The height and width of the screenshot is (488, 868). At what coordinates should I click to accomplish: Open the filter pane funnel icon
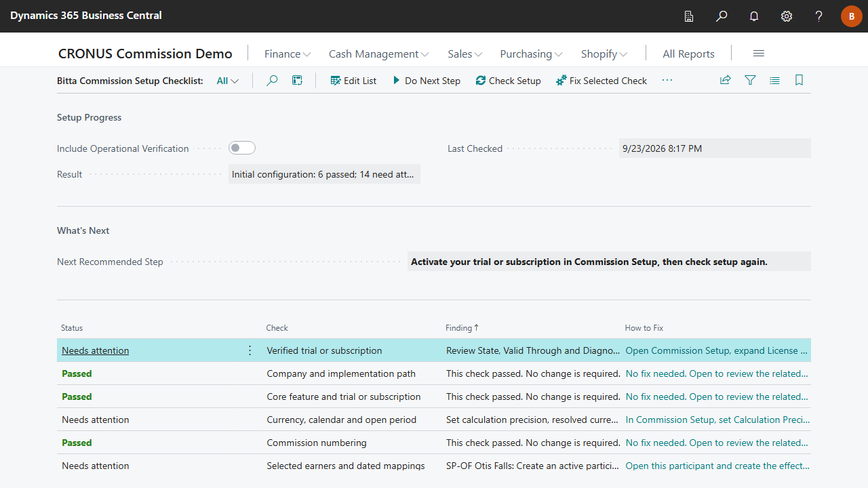tap(750, 81)
